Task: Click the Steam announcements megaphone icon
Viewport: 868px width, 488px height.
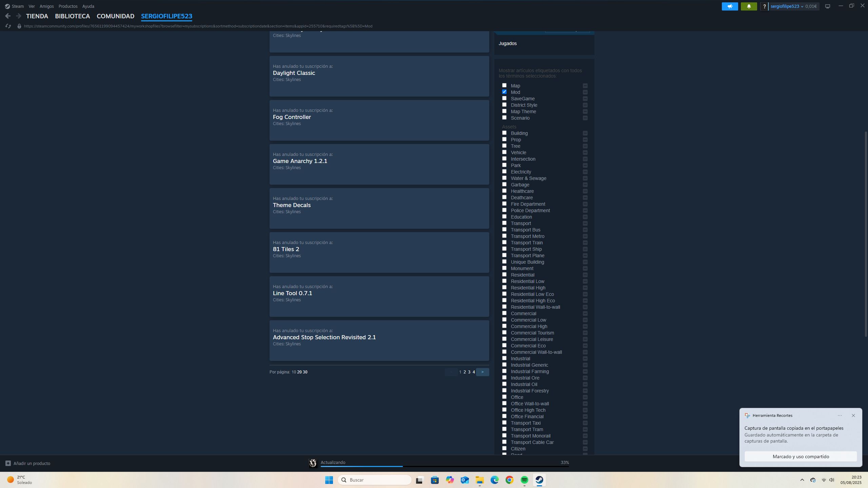Action: click(x=730, y=6)
